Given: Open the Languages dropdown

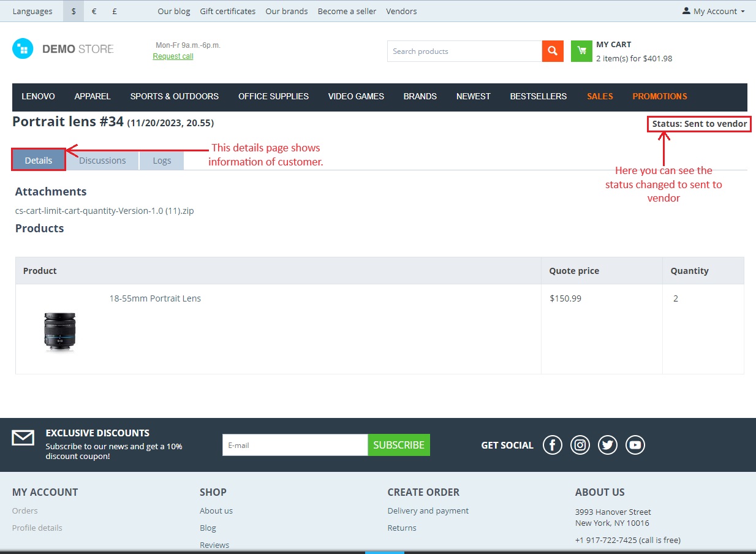Looking at the screenshot, I should point(32,11).
